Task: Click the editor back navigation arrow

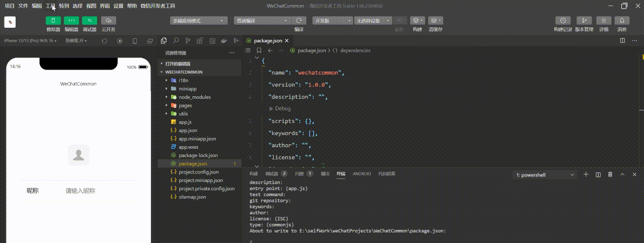Action: (x=270, y=50)
